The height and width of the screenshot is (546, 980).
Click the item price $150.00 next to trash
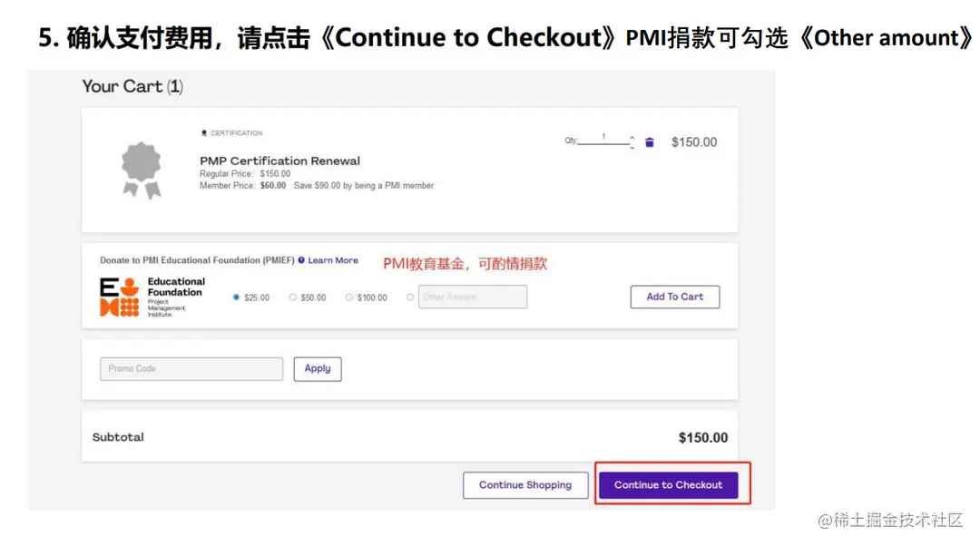point(694,142)
